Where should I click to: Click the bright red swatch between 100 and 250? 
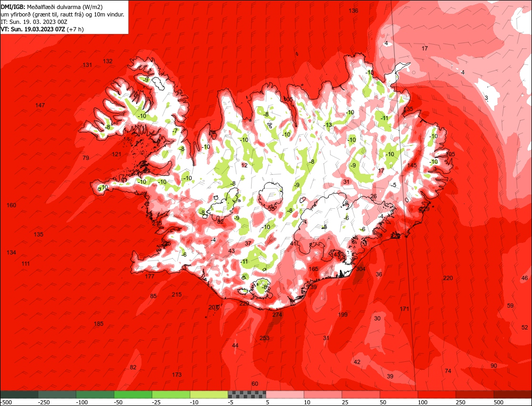pos(437,394)
